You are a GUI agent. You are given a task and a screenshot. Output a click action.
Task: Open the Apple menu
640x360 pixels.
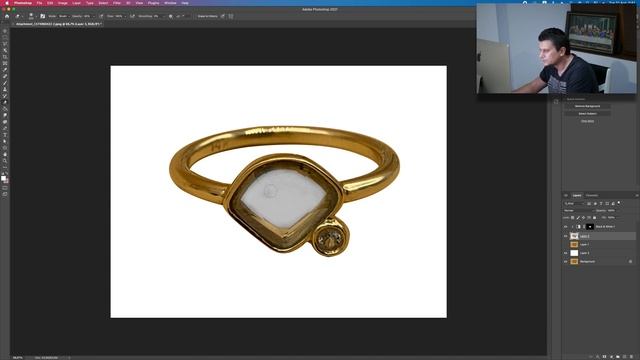click(7, 3)
